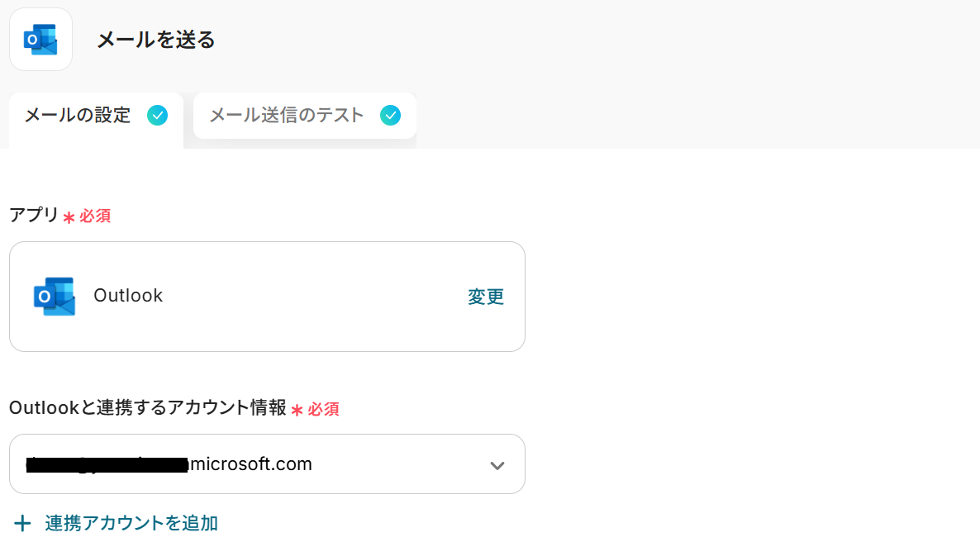The height and width of the screenshot is (542, 980).
Task: Click the redacted part of the account email
Action: pos(107,465)
